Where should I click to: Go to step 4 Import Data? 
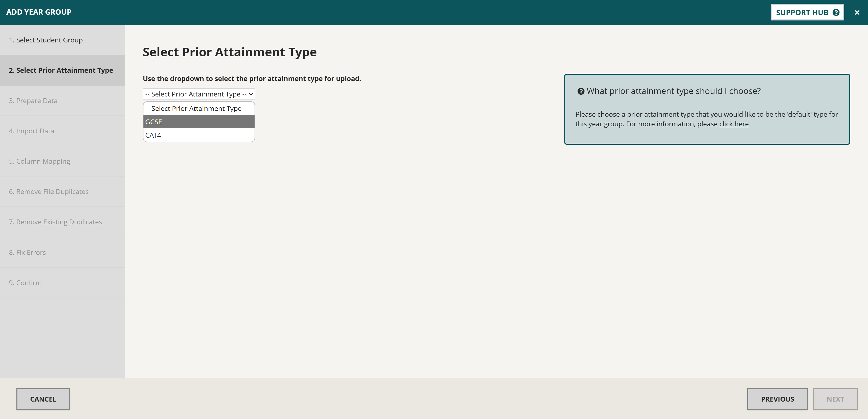62,131
